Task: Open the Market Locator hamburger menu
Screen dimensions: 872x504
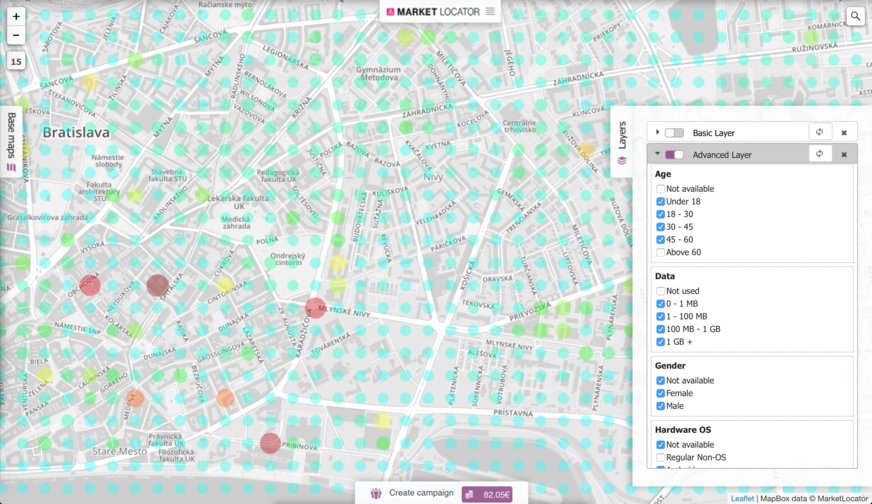Action: (x=490, y=11)
